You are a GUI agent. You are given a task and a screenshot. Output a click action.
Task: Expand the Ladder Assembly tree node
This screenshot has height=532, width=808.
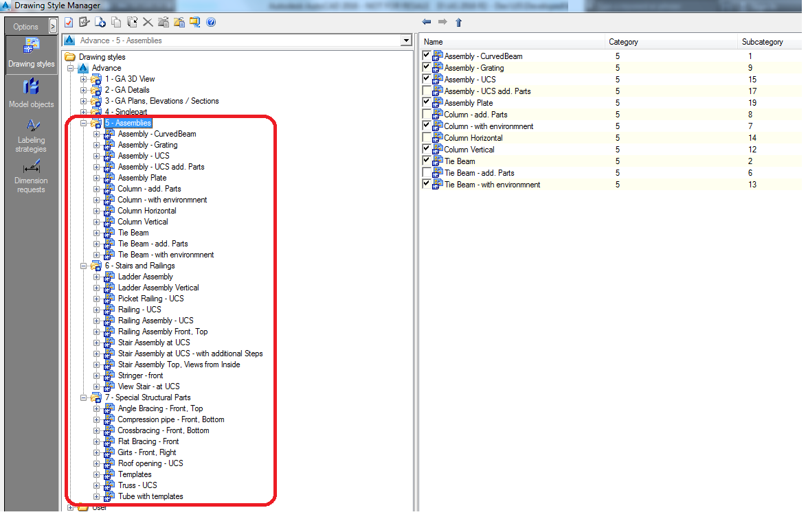click(96, 277)
